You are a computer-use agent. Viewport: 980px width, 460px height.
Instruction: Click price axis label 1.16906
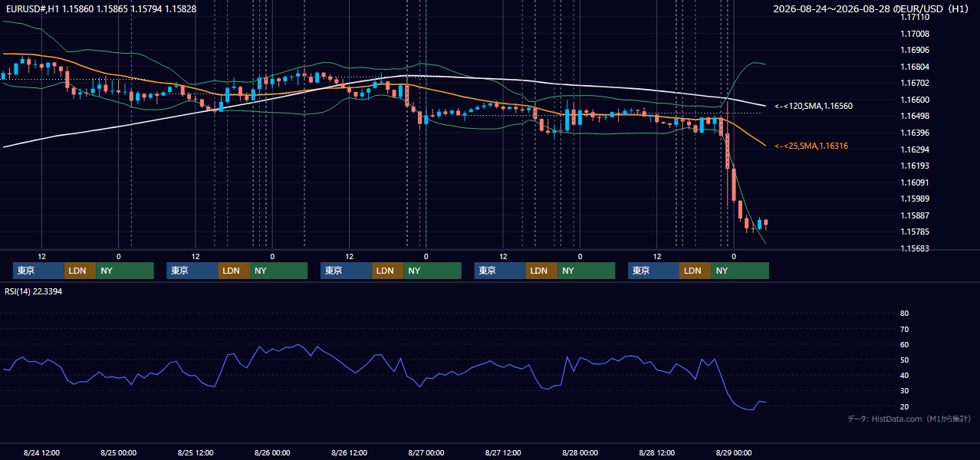pyautogui.click(x=915, y=50)
